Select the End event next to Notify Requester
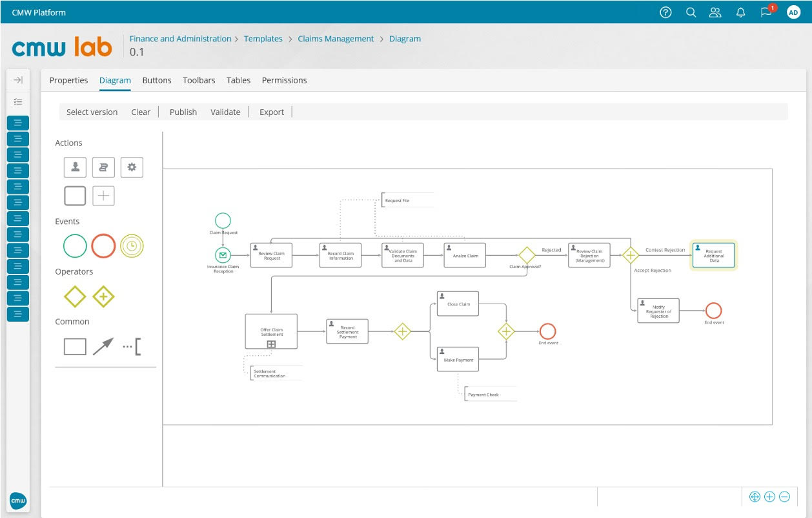The width and height of the screenshot is (812, 518). click(713, 311)
